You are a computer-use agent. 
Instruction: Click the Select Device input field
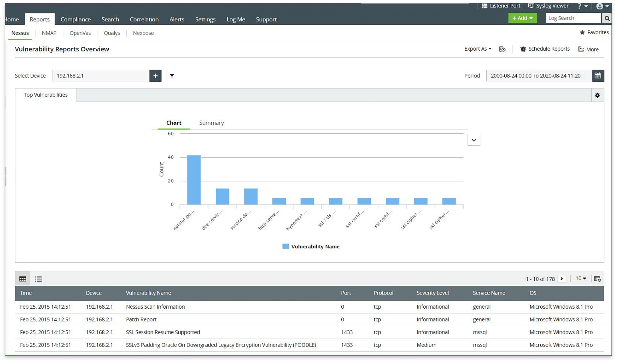(101, 76)
